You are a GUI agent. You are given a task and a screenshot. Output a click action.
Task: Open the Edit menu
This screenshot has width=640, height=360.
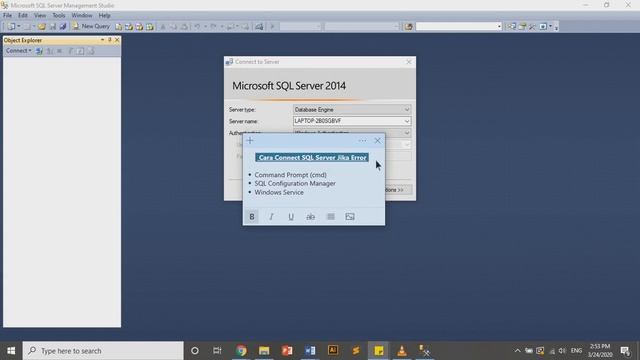click(x=23, y=16)
